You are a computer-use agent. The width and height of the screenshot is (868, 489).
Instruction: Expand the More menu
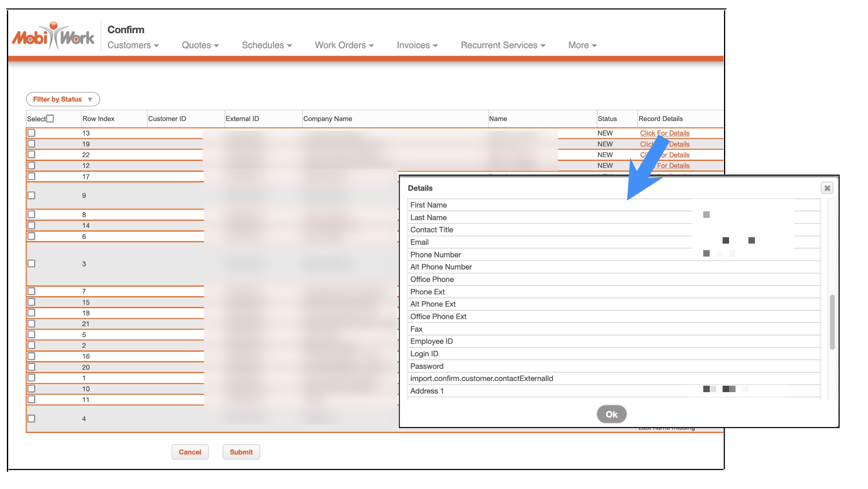pyautogui.click(x=582, y=45)
